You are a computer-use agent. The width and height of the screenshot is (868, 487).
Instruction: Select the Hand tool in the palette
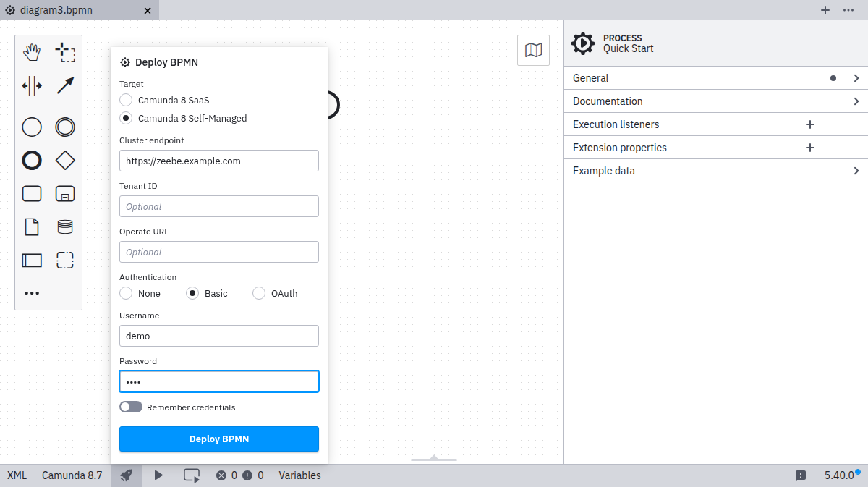32,51
